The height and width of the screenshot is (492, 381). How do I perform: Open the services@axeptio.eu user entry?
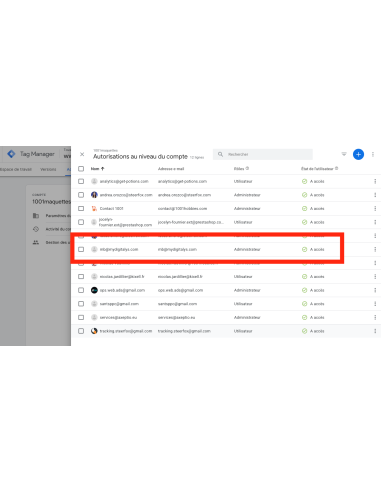point(118,317)
